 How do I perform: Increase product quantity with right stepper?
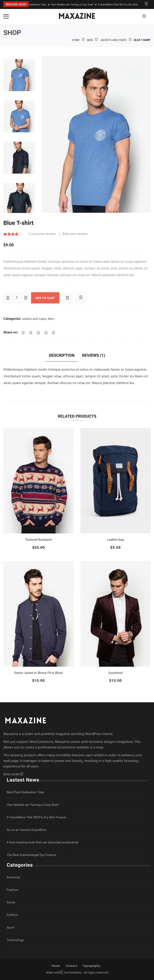click(26, 298)
